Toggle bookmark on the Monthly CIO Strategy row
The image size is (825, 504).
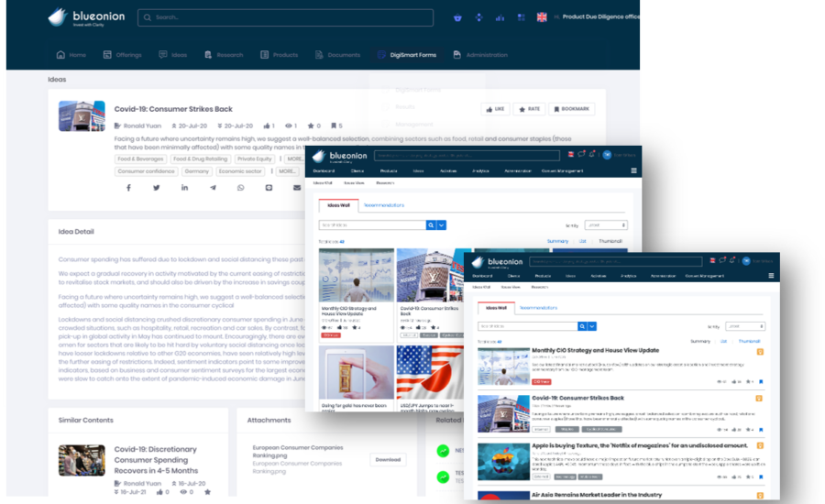(x=761, y=382)
